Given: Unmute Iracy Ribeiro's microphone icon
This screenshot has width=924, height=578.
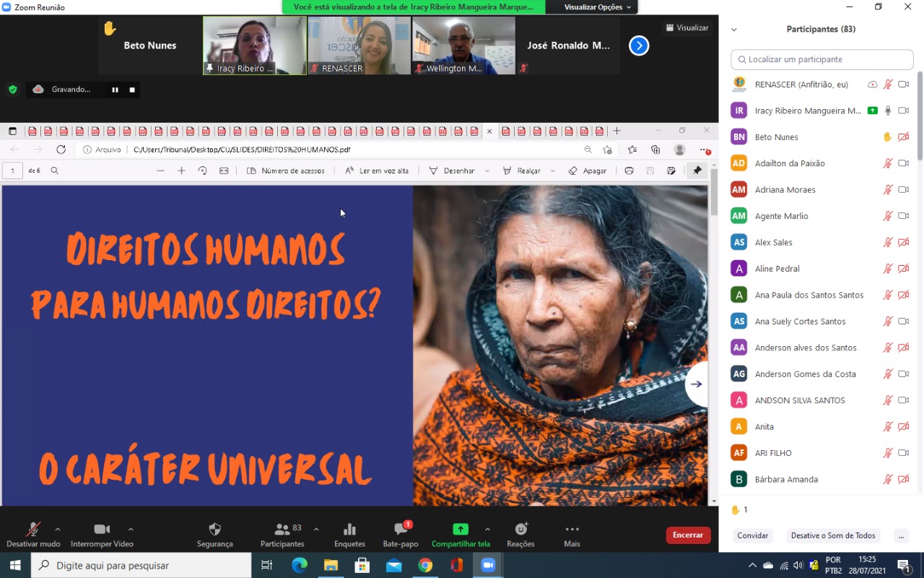Looking at the screenshot, I should coord(889,111).
